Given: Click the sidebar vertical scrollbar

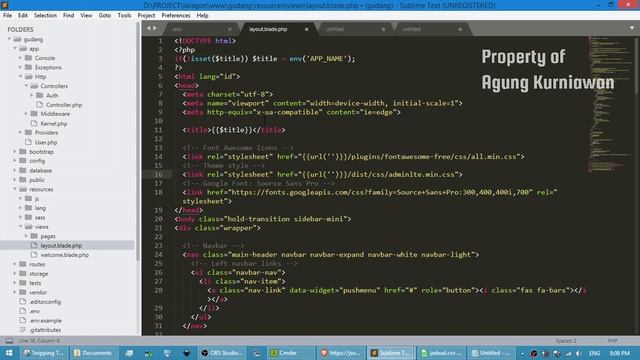Looking at the screenshot, I should tap(138, 141).
